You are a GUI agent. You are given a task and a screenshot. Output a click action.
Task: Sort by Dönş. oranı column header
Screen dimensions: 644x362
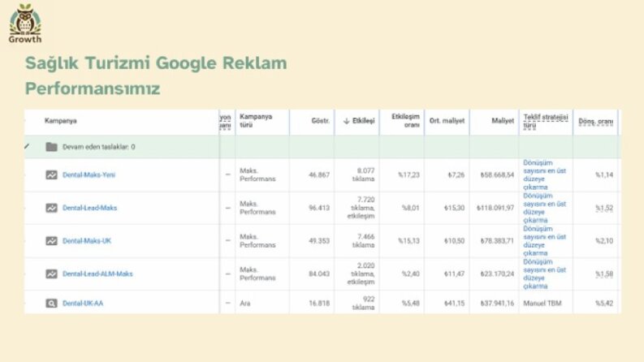595,122
